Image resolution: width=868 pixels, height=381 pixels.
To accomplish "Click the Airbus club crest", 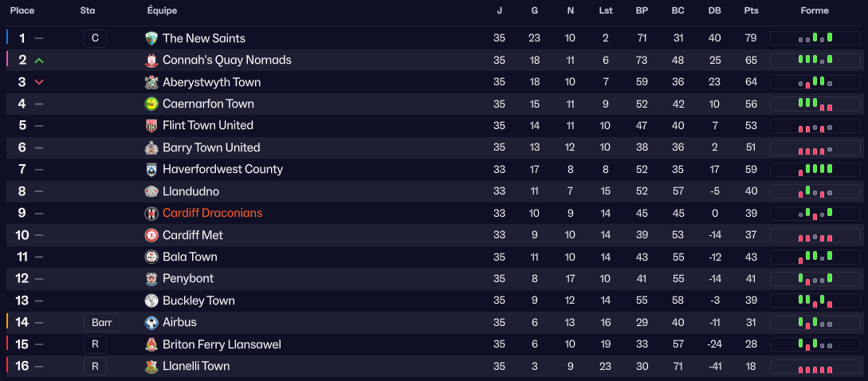I will tap(151, 323).
